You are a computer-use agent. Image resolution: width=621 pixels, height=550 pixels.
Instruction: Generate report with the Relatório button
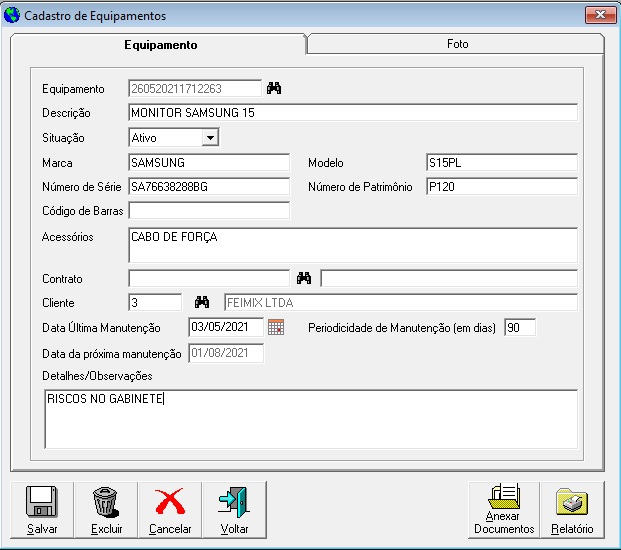[x=571, y=510]
